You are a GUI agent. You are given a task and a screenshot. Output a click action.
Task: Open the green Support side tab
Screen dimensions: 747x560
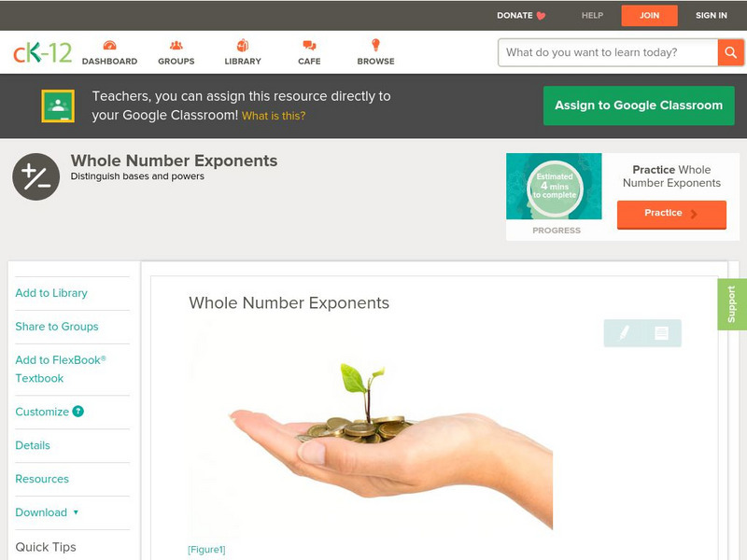tap(732, 304)
